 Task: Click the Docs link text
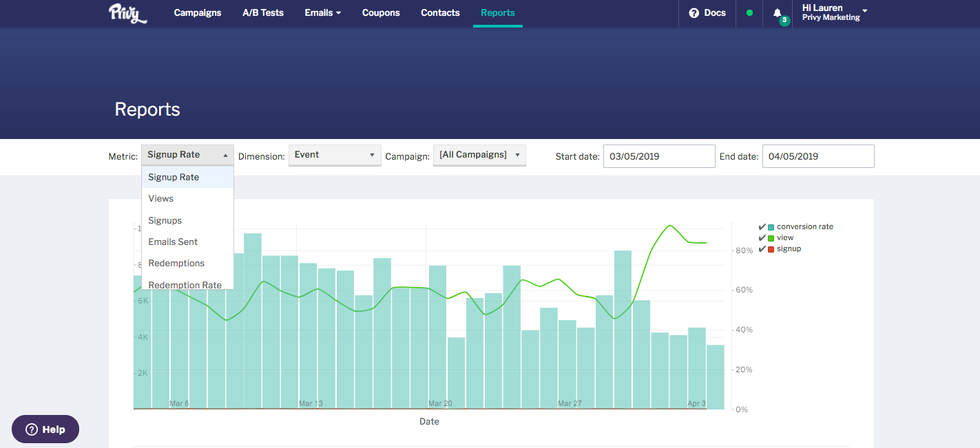click(x=715, y=13)
